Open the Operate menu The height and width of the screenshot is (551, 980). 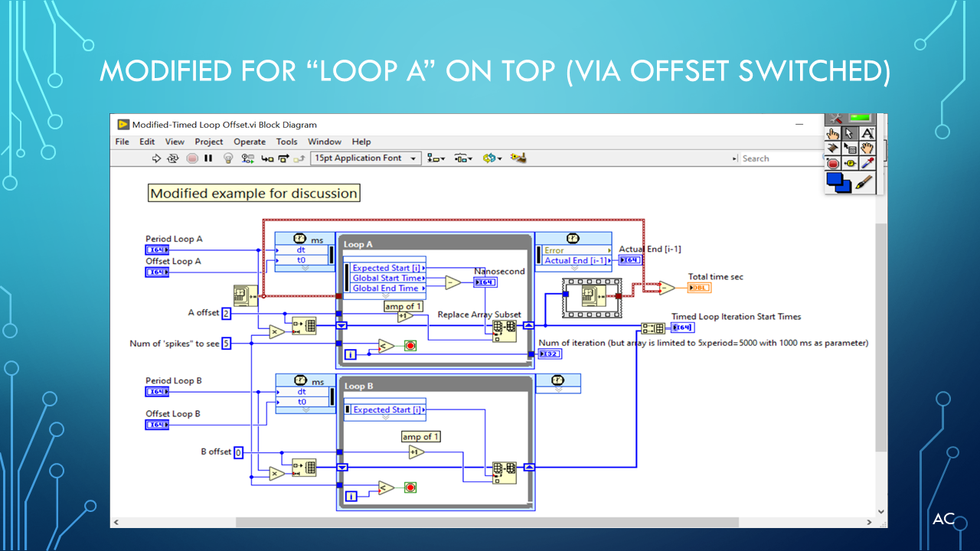250,142
